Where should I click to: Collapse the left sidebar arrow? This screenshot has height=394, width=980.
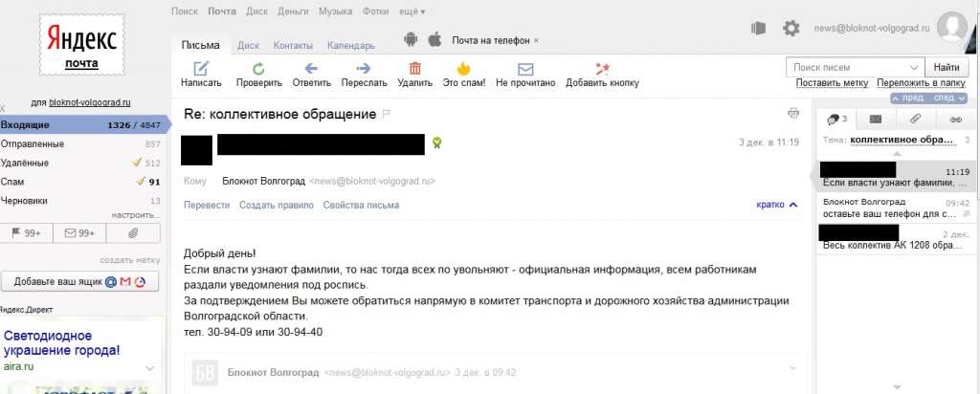point(3,109)
